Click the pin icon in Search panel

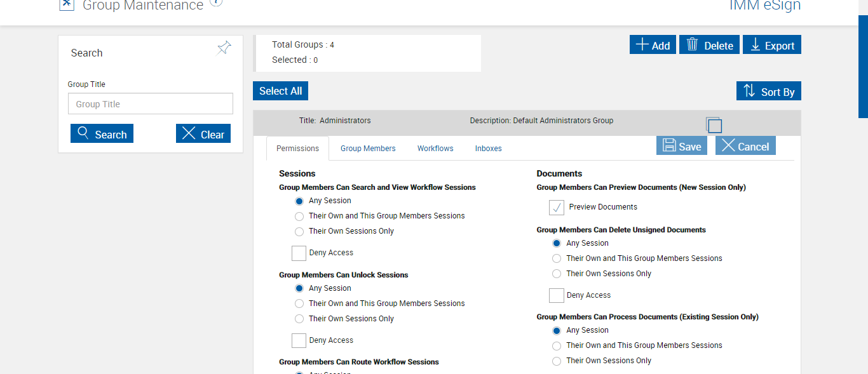224,48
